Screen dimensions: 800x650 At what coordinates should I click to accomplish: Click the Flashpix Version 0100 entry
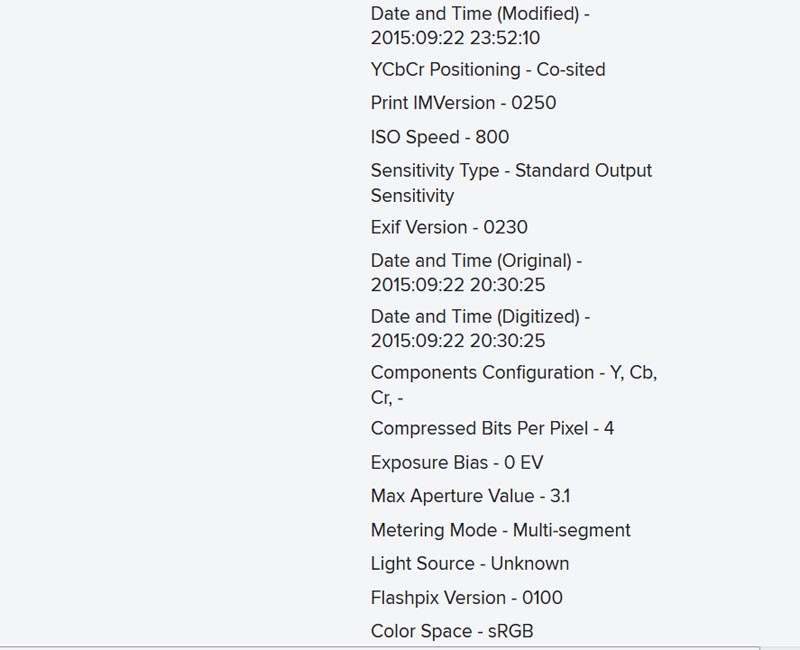tap(467, 598)
